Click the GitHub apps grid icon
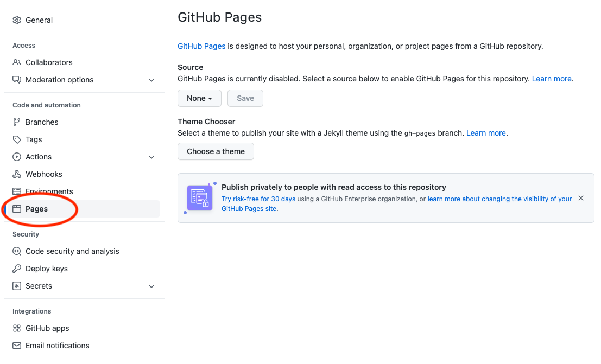 (x=16, y=328)
